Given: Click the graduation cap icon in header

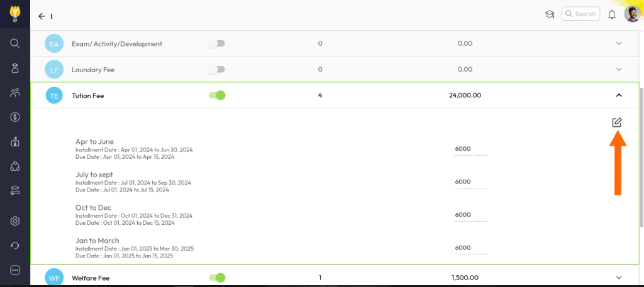Looking at the screenshot, I should [549, 14].
